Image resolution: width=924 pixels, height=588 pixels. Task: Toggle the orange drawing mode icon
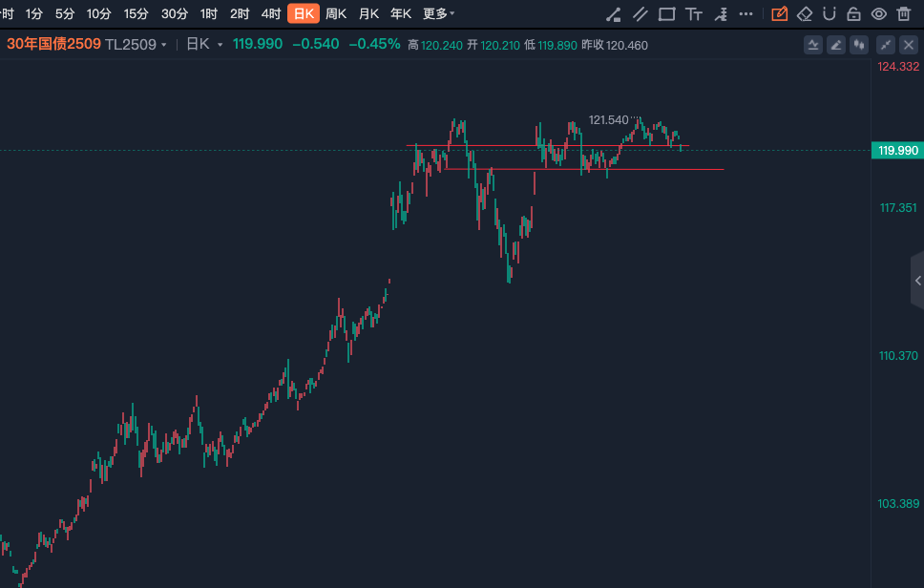[779, 13]
